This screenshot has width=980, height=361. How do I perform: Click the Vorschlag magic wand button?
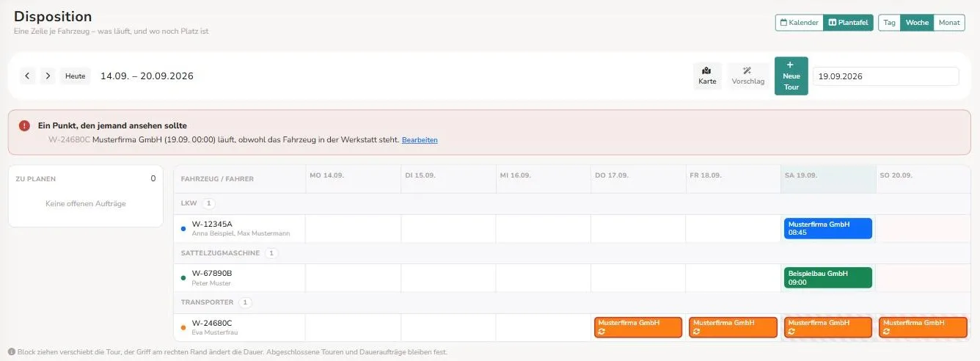pyautogui.click(x=747, y=76)
